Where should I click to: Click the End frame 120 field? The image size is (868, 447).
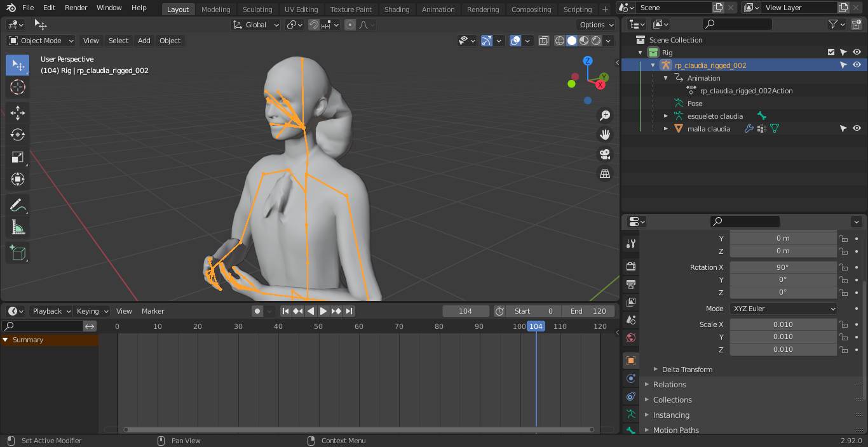click(588, 311)
